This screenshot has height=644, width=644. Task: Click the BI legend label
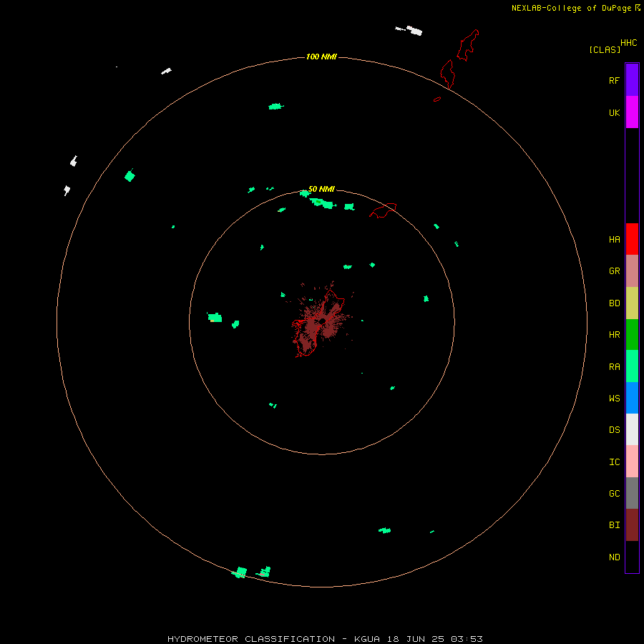pos(614,525)
